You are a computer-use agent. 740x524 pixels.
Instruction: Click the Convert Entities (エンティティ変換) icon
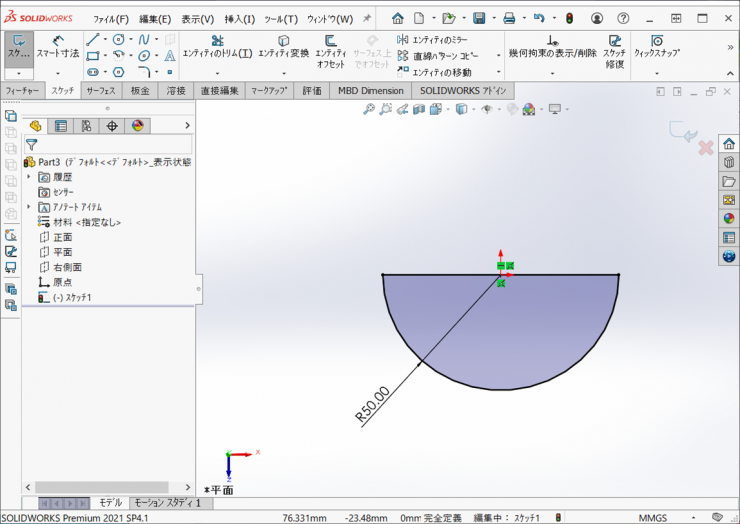(284, 46)
